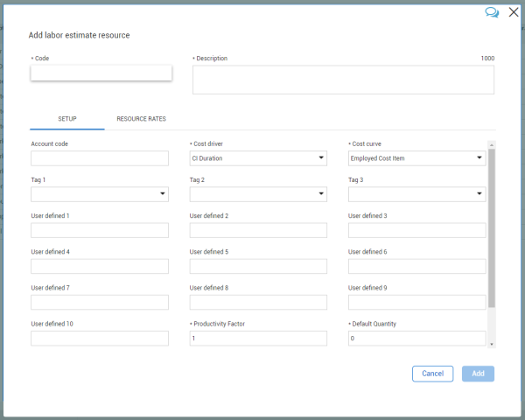This screenshot has width=525, height=420.
Task: Click the User defined 5 field
Action: [258, 266]
